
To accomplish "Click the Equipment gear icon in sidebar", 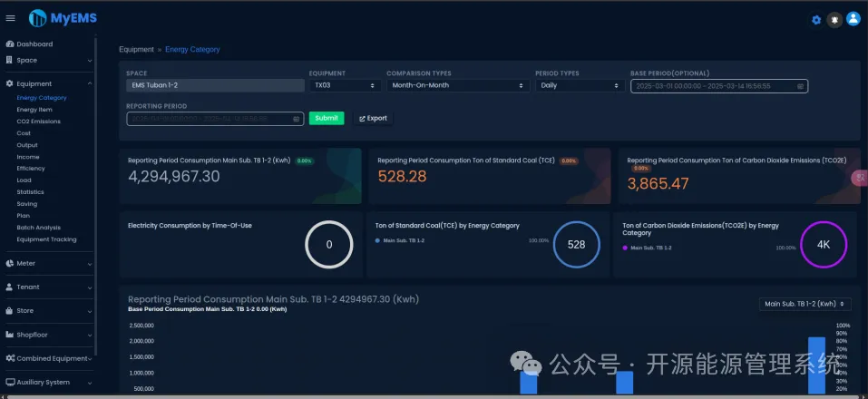I will [x=9, y=84].
